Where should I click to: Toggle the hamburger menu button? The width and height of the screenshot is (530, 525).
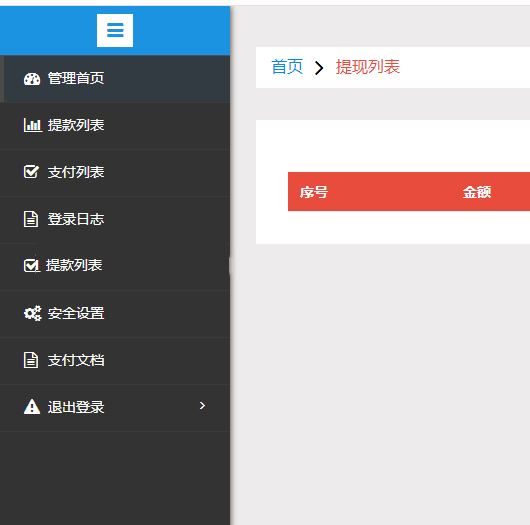click(115, 30)
